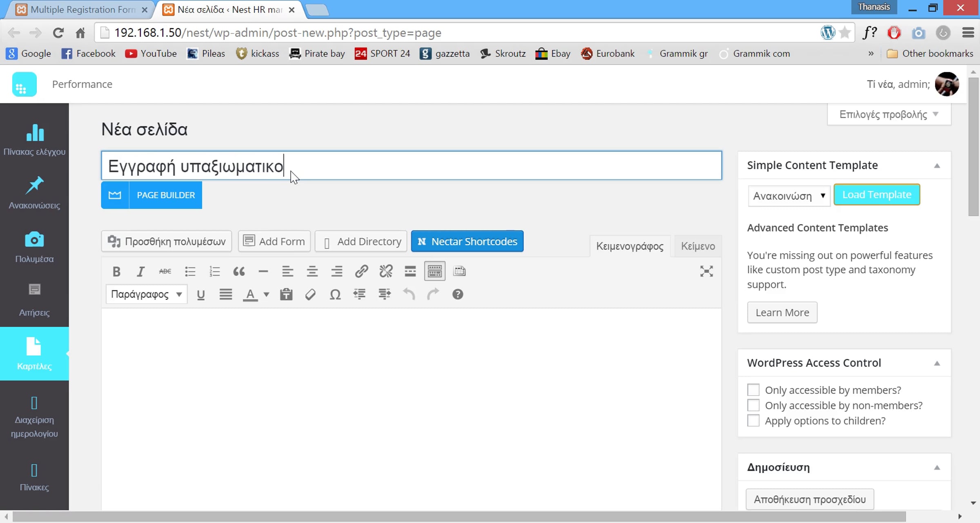Click the undo arrow in editor toolbar

409,294
